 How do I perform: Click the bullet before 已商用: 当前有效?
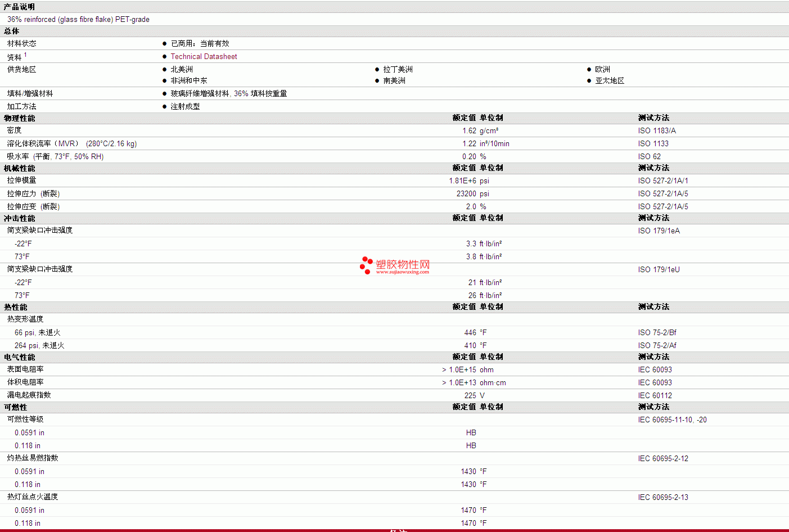coord(164,44)
